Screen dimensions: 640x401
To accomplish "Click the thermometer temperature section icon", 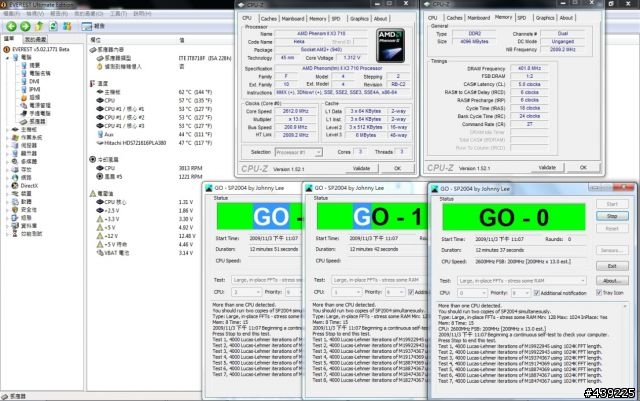I will pos(93,83).
